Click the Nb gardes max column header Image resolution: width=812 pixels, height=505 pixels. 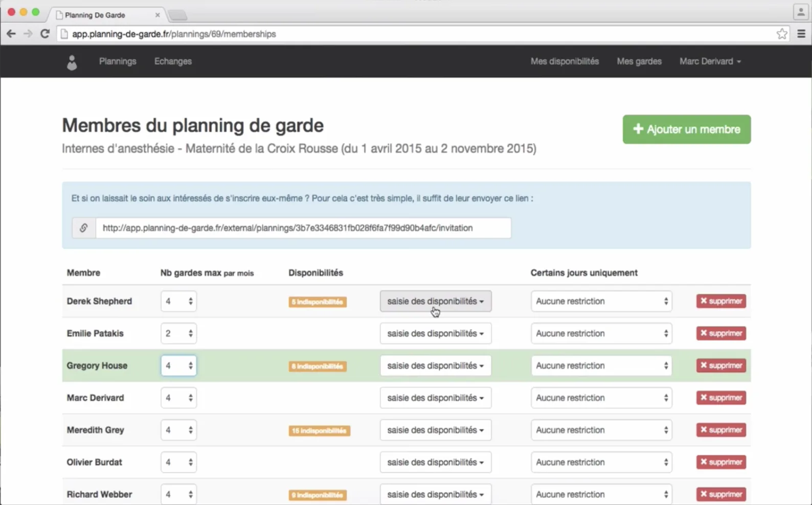[207, 273]
